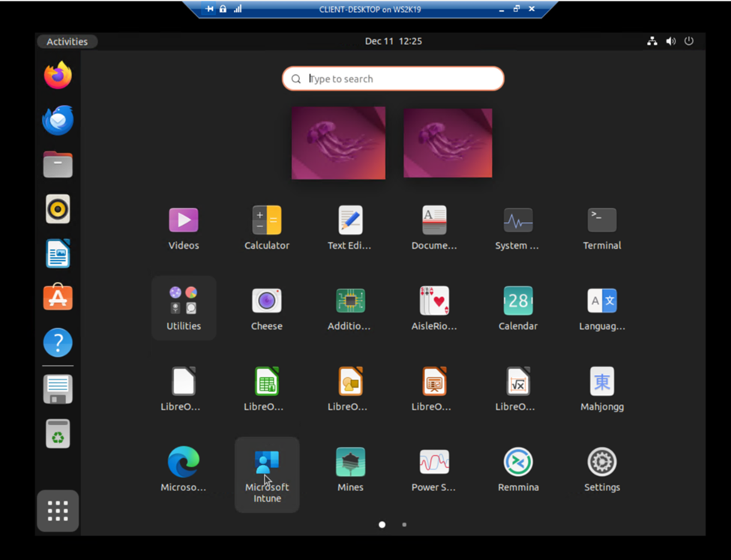Open Microsoft Intune app
Image resolution: width=731 pixels, height=560 pixels.
click(267, 475)
